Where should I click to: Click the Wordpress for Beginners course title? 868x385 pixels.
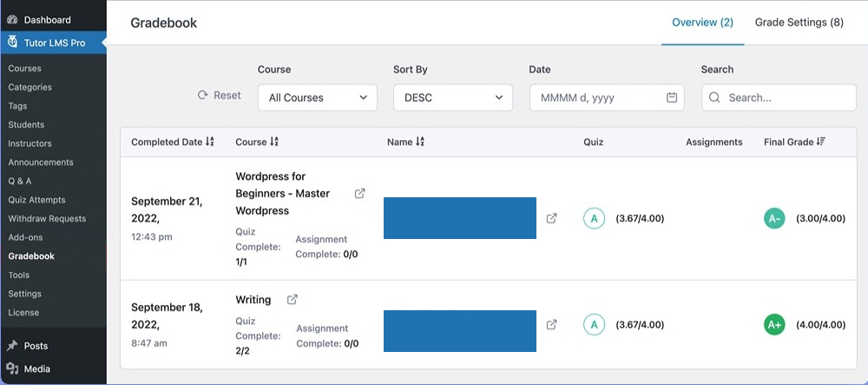tap(283, 193)
